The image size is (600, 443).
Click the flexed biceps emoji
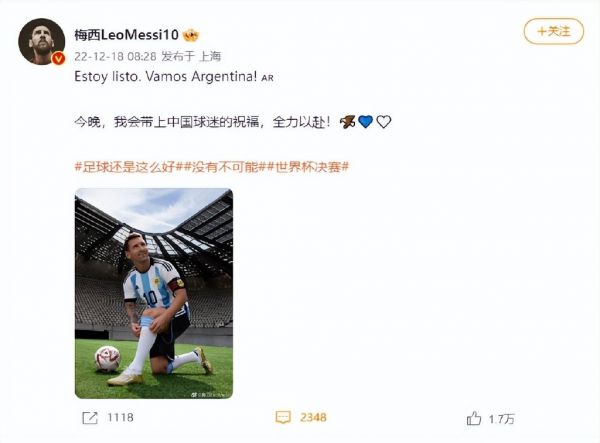pyautogui.click(x=347, y=122)
